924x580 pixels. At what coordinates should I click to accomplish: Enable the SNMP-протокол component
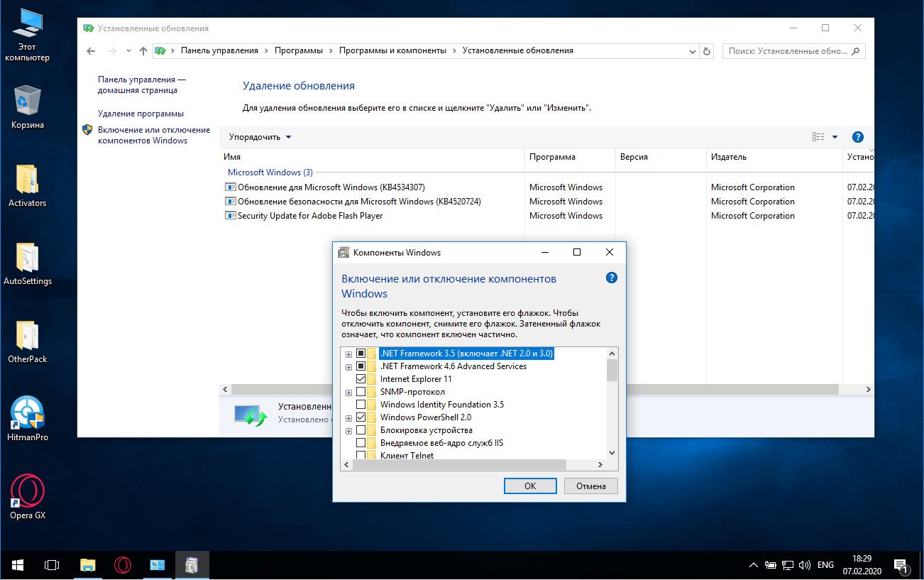(x=361, y=392)
